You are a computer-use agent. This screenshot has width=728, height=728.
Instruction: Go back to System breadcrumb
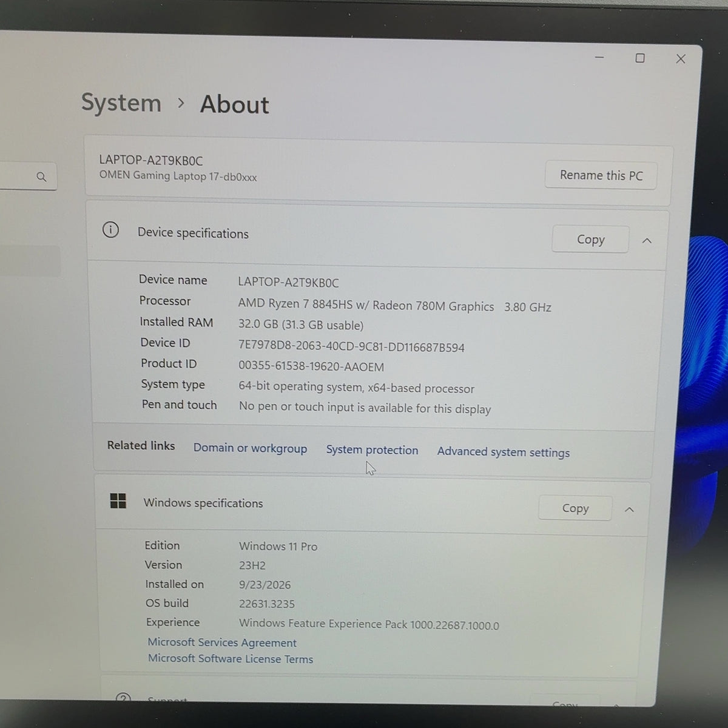point(121,103)
